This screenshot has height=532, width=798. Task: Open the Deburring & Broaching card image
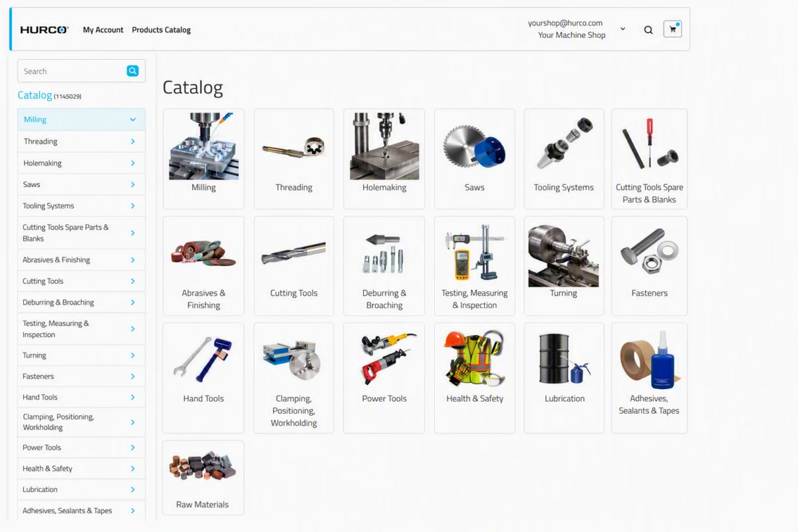click(x=384, y=253)
